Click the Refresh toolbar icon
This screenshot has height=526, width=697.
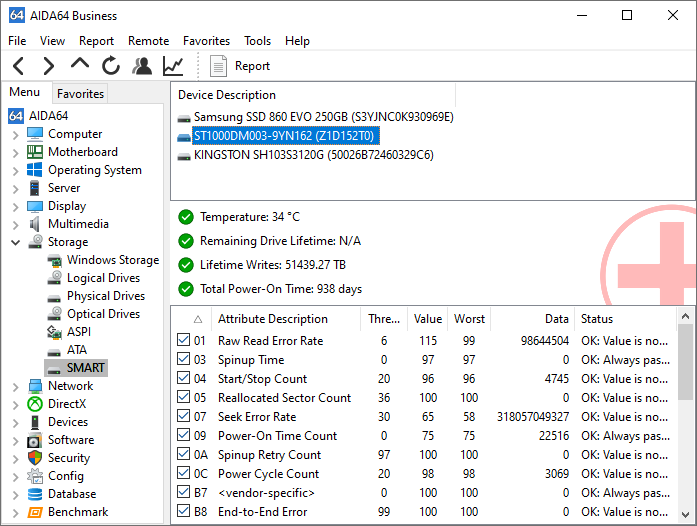click(x=111, y=66)
